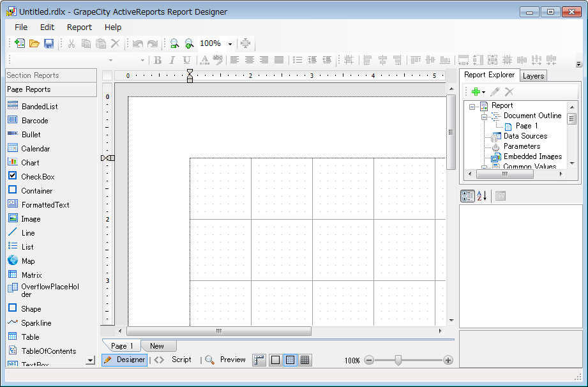Switch to Script view
This screenshot has height=387, width=588.
tap(173, 360)
